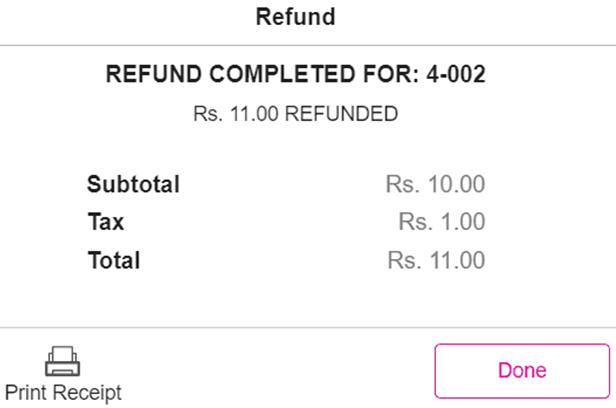
Task: Click the Subtotal label
Action: click(x=133, y=185)
